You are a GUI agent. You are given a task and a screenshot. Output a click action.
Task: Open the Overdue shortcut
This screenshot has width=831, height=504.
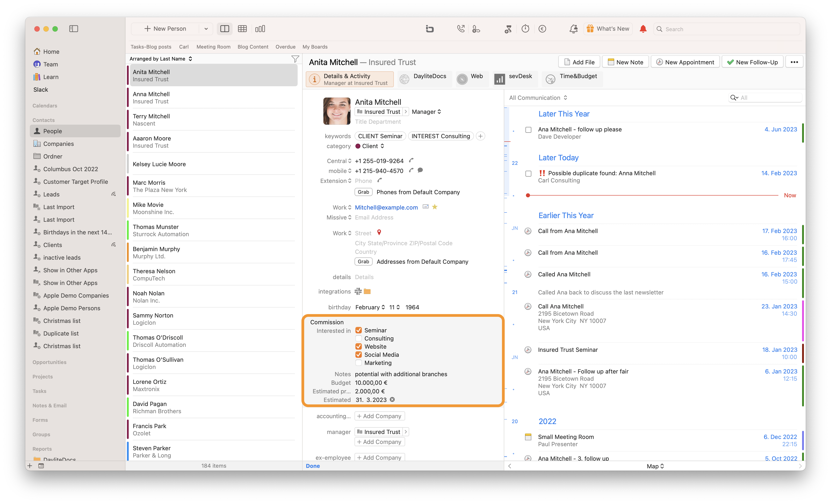[x=285, y=47]
